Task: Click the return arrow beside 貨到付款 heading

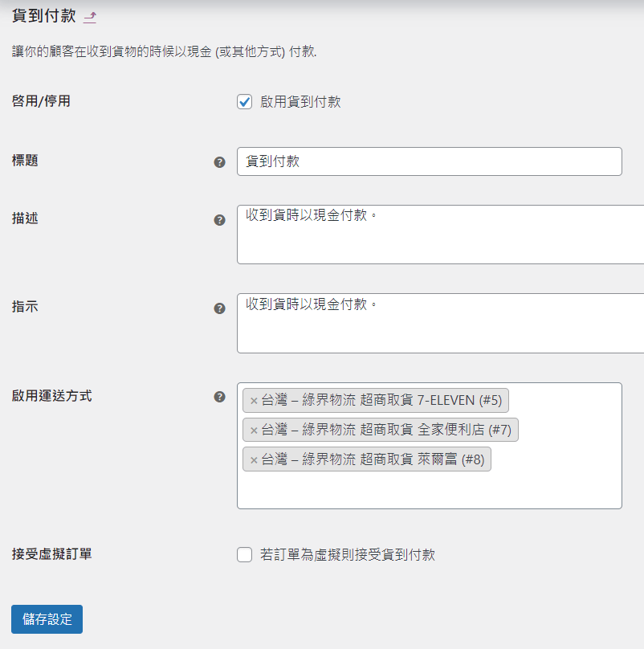Action: [90, 17]
